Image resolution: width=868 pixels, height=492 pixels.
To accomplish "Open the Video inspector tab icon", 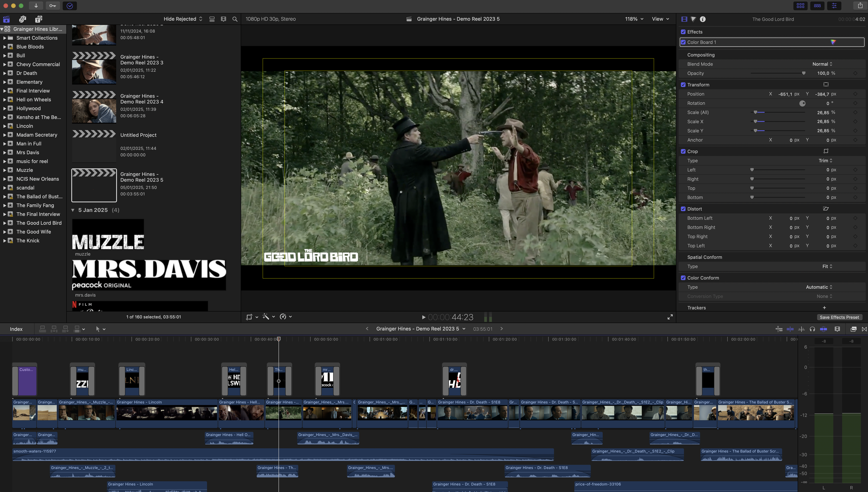I will [685, 19].
